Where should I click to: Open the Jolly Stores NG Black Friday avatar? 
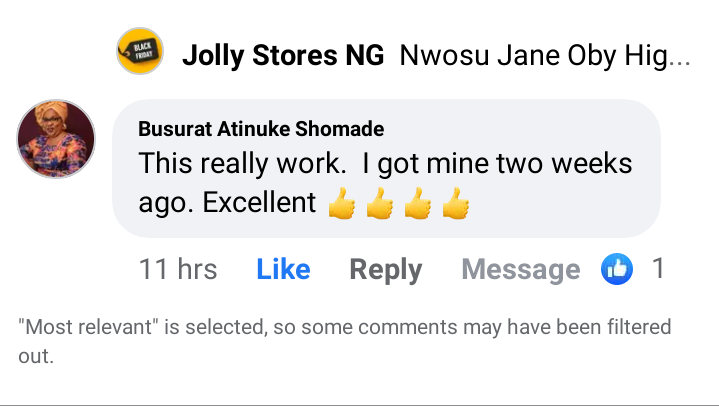[140, 52]
